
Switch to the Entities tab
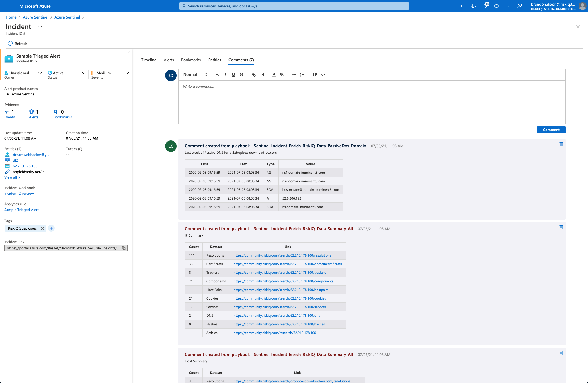coord(215,60)
